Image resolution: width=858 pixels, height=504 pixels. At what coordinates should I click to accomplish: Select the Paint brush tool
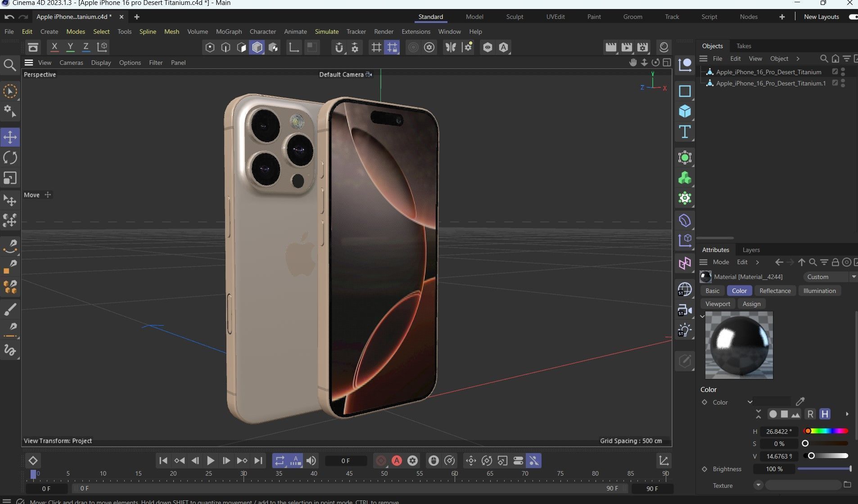10,310
